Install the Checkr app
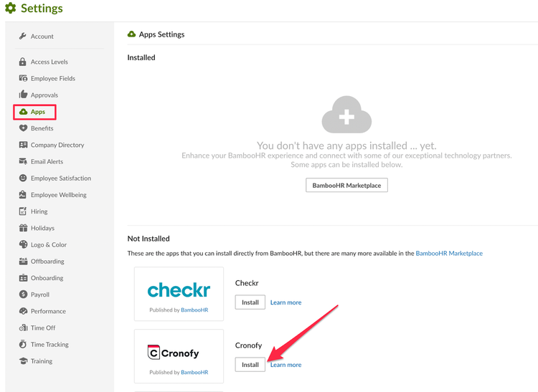Viewport: 538px width, 392px height. [250, 302]
